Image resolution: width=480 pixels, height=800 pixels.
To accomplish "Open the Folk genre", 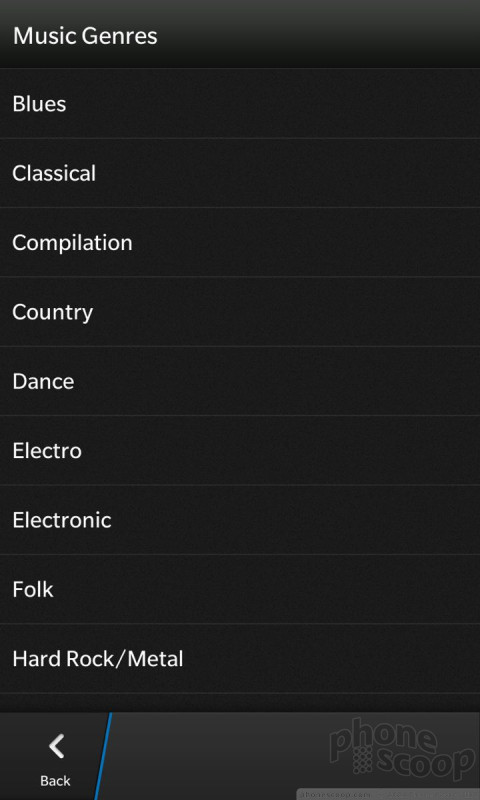I will click(x=240, y=589).
